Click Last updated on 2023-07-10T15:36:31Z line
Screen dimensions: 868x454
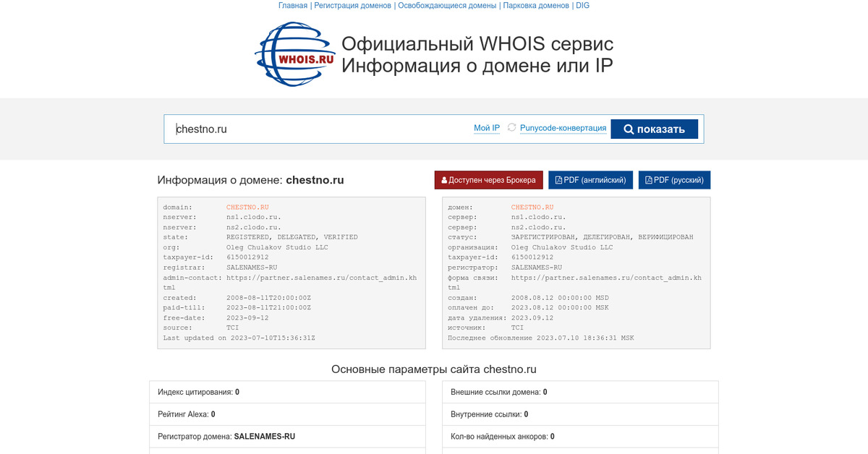(x=239, y=338)
